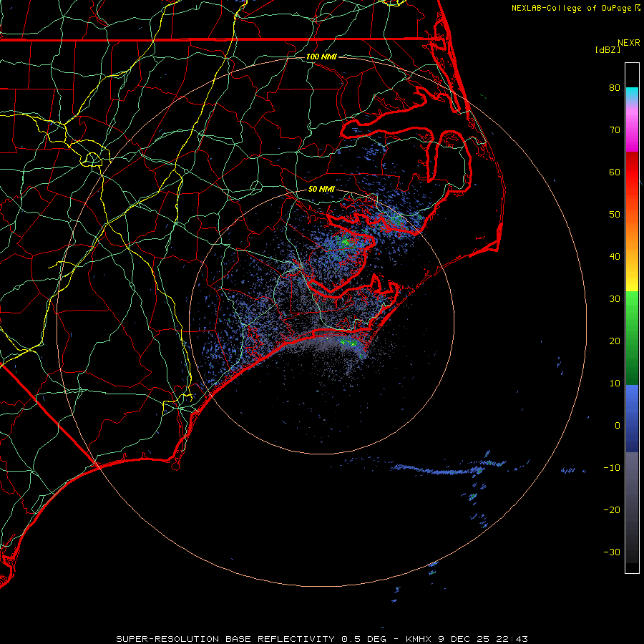Click the cyan top segment of the color bar

tap(632, 94)
